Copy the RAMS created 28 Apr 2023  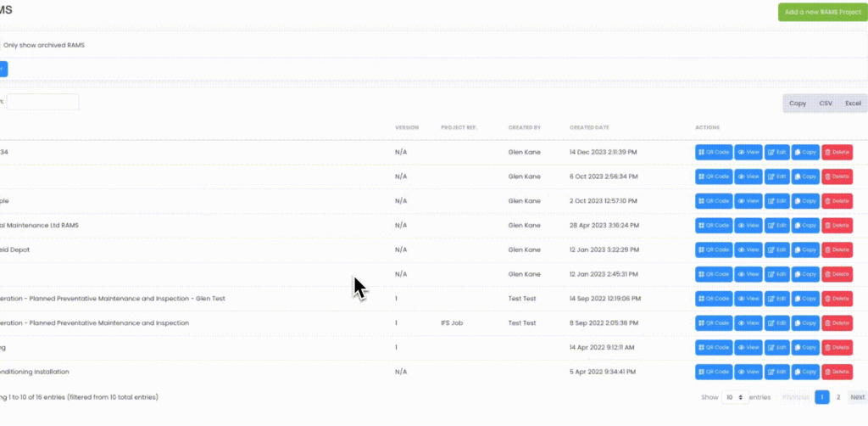(x=805, y=226)
